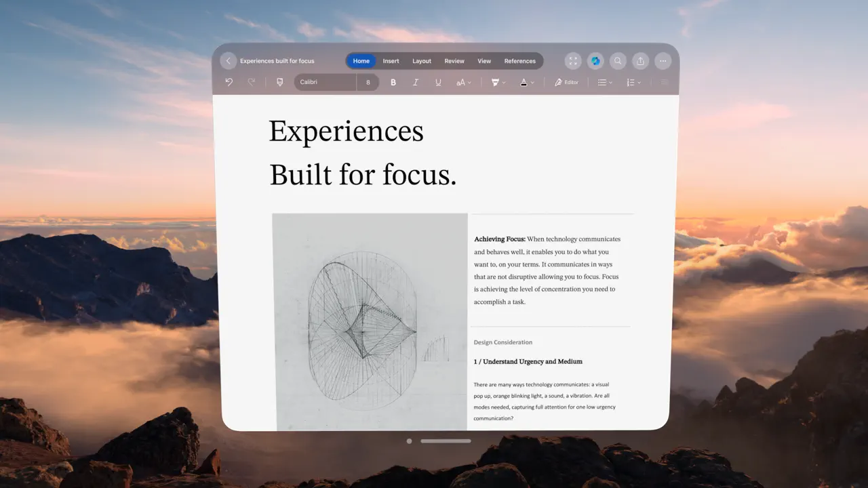This screenshot has width=868, height=488.
Task: Open the Calibri font name box
Action: 325,82
